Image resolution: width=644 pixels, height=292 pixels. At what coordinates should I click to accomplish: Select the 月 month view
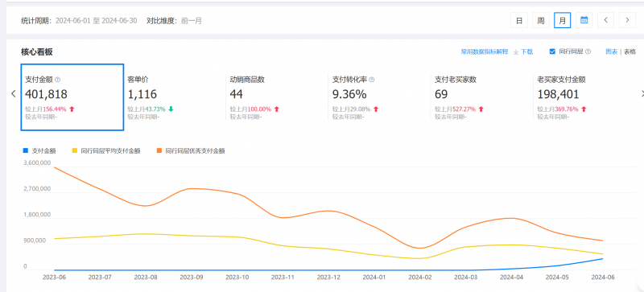[562, 20]
